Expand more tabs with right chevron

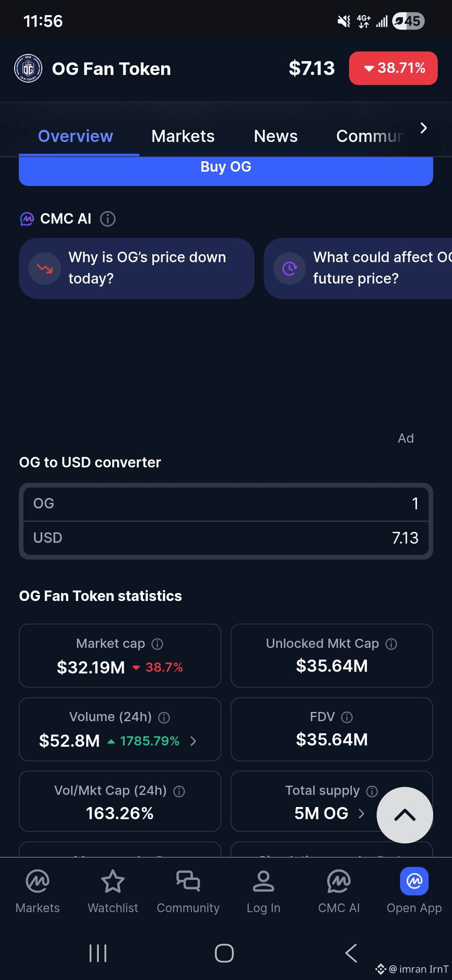(x=424, y=128)
